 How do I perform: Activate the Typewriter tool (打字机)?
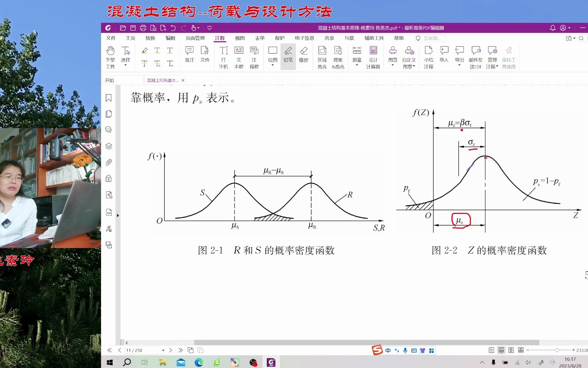tap(224, 57)
